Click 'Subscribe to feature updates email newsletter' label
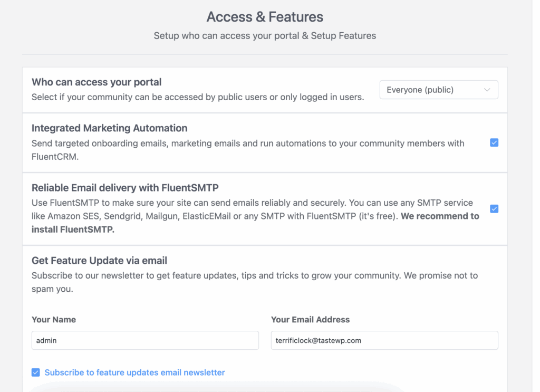 tap(134, 372)
